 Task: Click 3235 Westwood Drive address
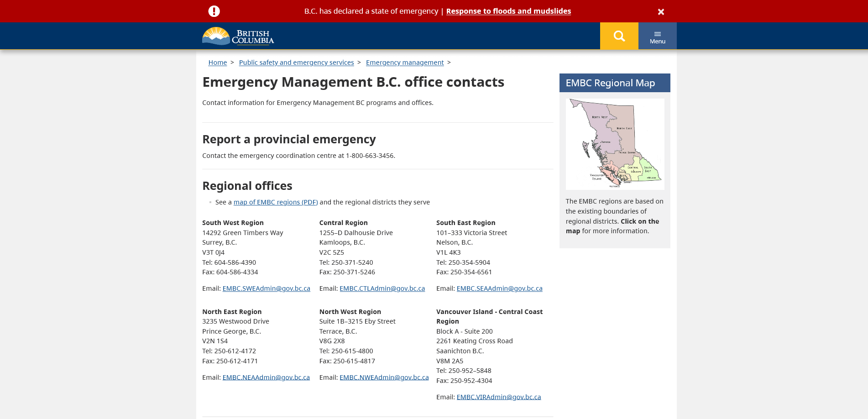236,321
